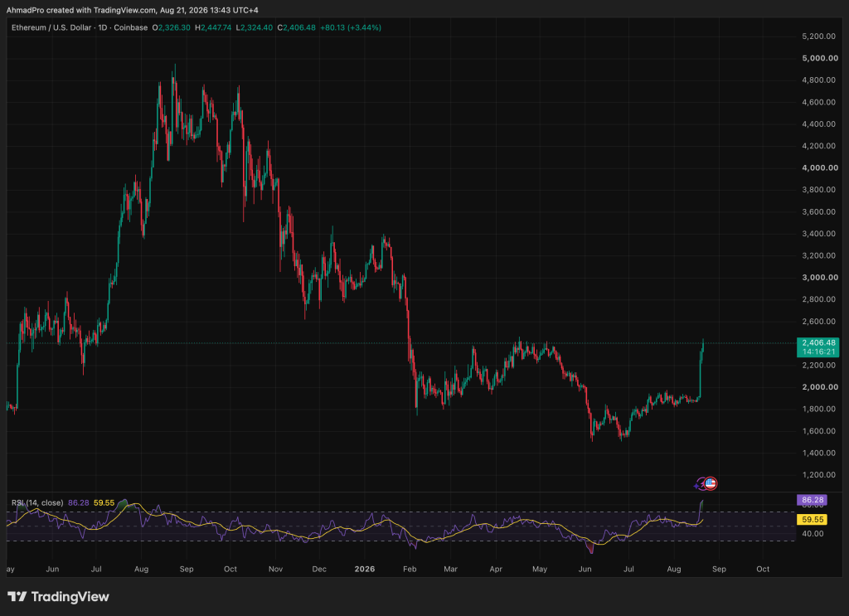The width and height of the screenshot is (849, 616).
Task: Click the yellow 59.55 tag on RSI axis
Action: (x=813, y=520)
